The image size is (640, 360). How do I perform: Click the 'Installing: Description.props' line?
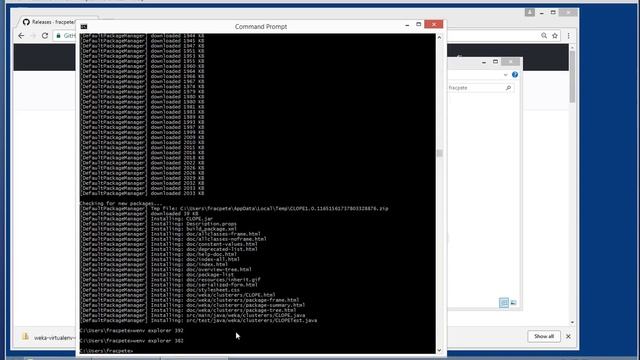click(159, 224)
